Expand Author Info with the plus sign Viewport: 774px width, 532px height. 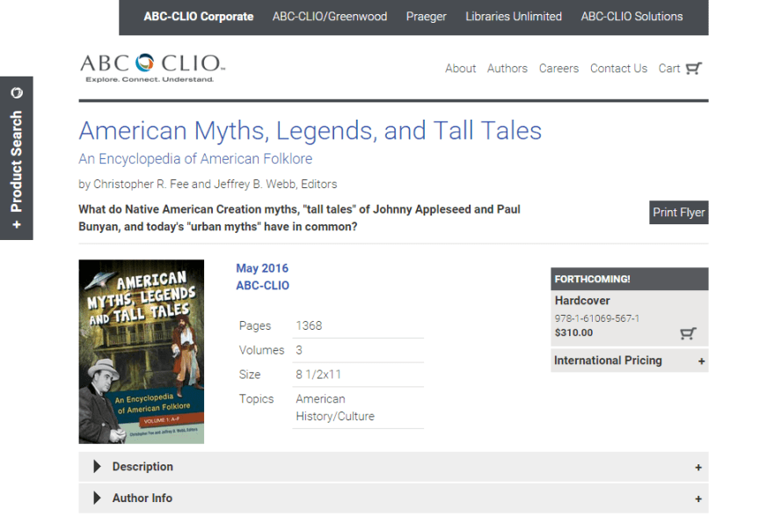698,499
